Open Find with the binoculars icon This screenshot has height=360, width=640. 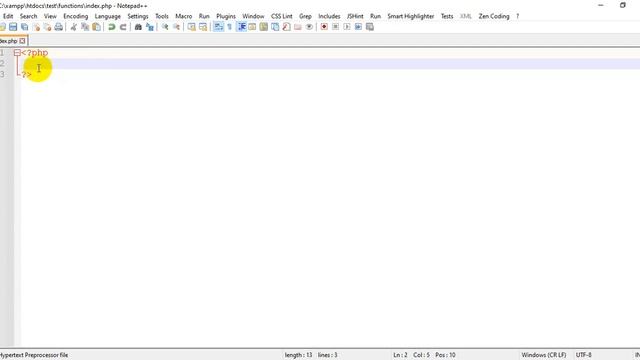pos(138,27)
